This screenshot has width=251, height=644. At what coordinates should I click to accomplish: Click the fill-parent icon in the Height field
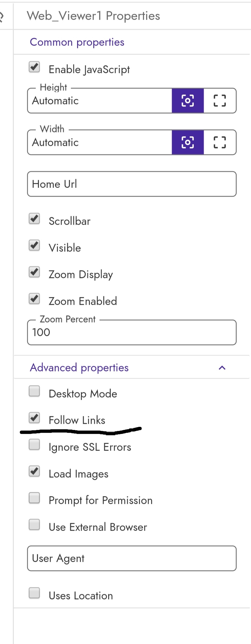click(220, 101)
